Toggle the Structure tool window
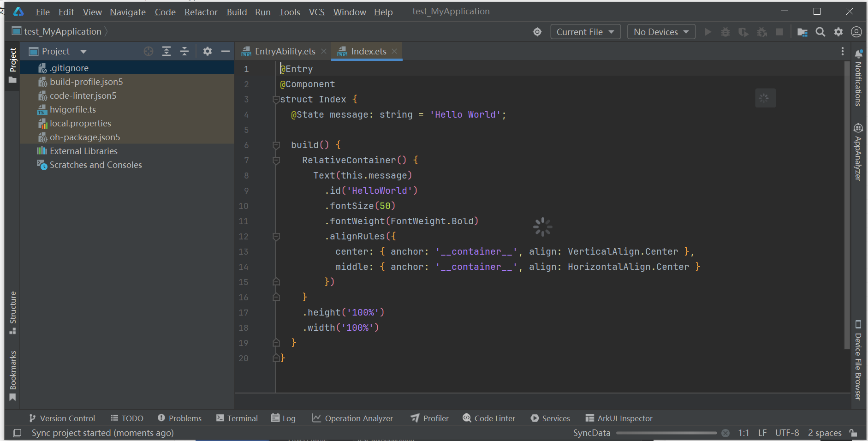868x441 pixels. point(12,313)
